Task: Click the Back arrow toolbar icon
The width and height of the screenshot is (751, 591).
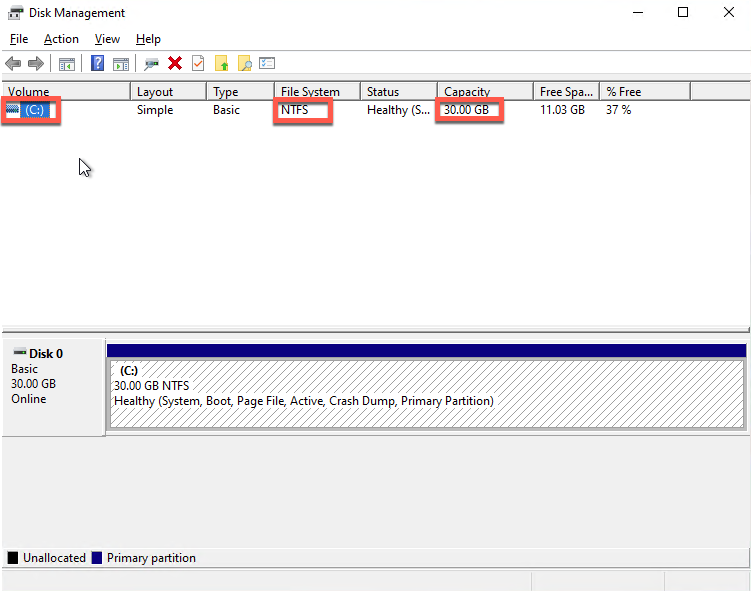Action: tap(13, 63)
